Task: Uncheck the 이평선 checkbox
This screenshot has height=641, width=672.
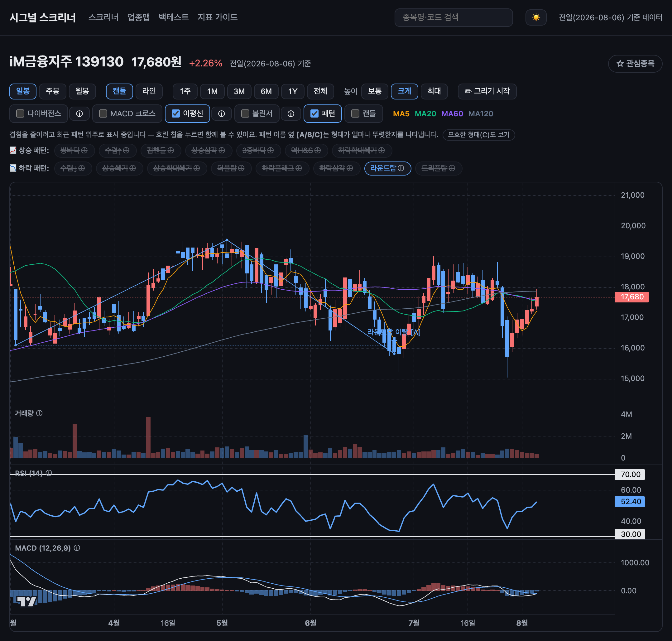Action: 175,113
